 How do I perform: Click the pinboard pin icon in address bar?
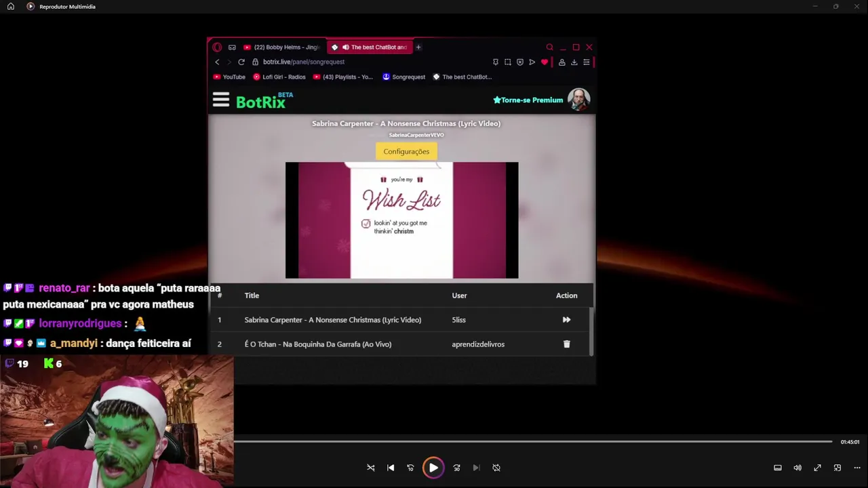click(496, 62)
